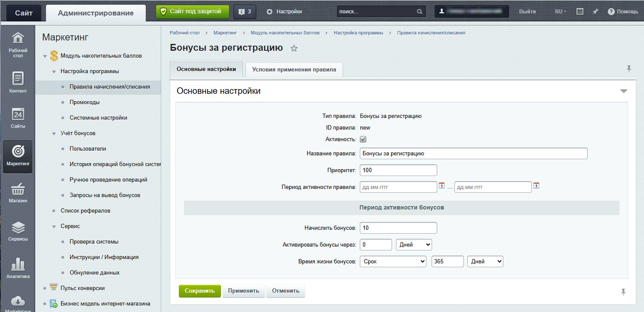Pin the tab panel at top right
The height and width of the screenshot is (312, 644).
[x=629, y=68]
